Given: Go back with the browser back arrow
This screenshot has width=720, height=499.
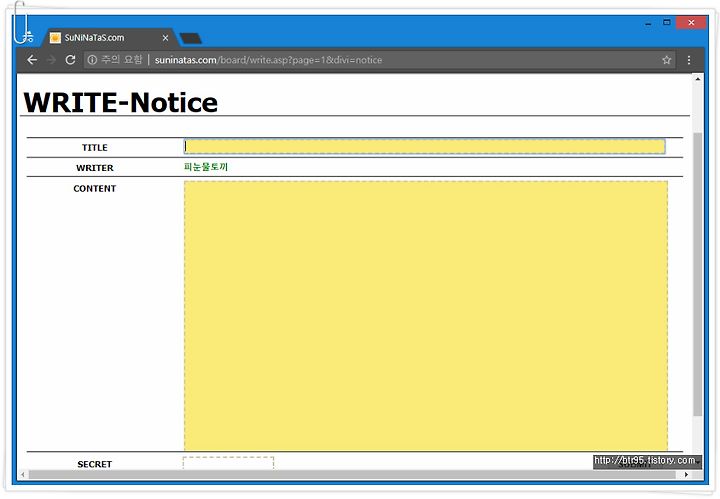Looking at the screenshot, I should click(x=32, y=60).
